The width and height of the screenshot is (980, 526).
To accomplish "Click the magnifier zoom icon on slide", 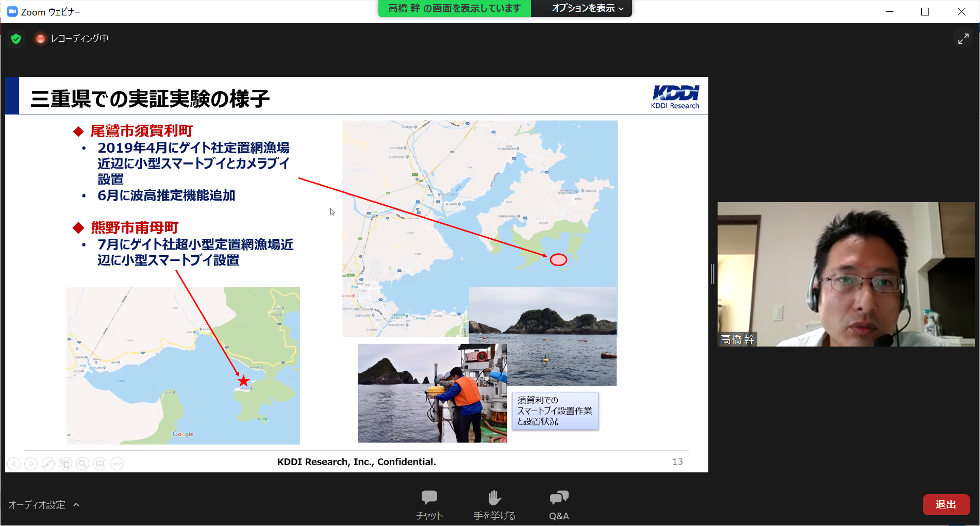I will click(x=82, y=464).
